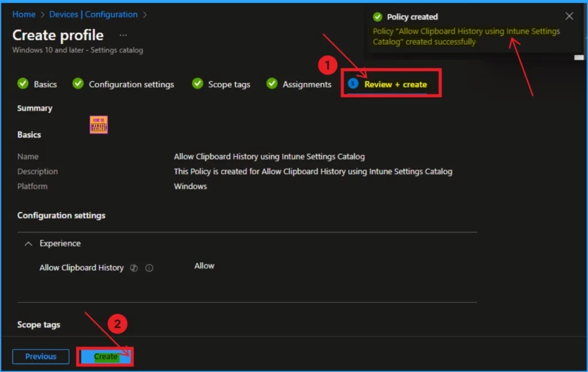Click the 'Allow' setting value
The image size is (588, 372).
point(204,266)
